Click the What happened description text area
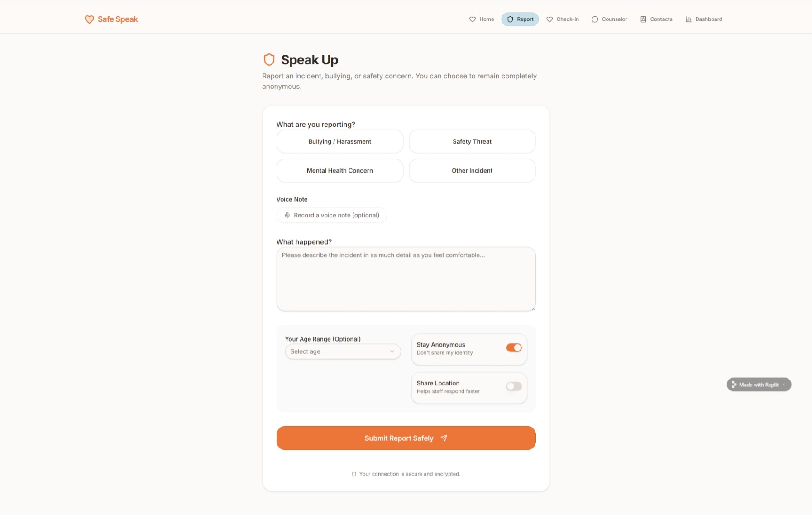Viewport: 812px width, 515px height. (406, 279)
